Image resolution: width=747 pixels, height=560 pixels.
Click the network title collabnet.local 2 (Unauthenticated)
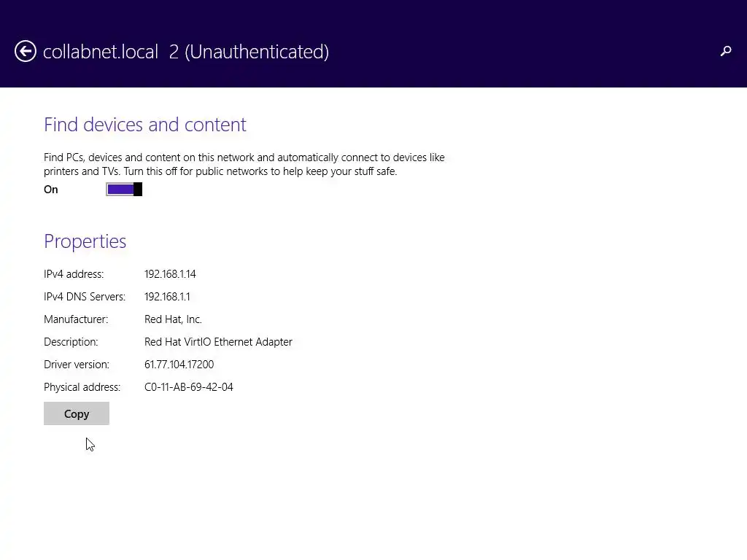point(186,52)
